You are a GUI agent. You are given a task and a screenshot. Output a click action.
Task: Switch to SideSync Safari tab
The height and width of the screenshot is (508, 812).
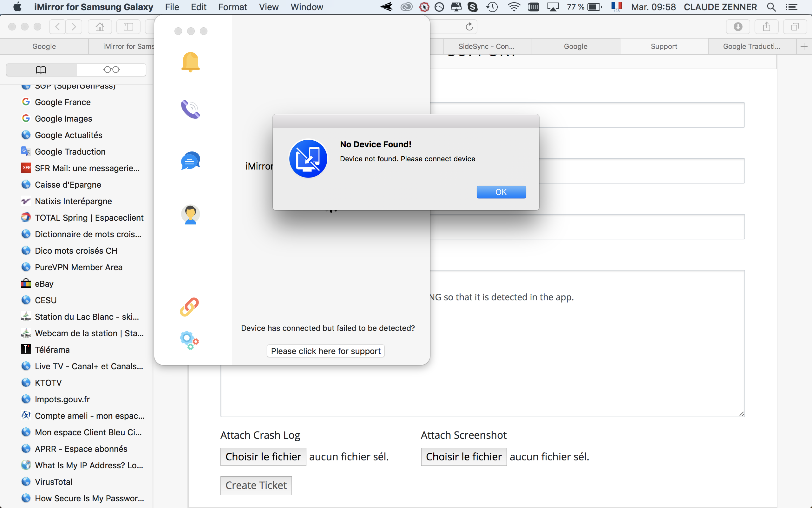[x=488, y=46]
